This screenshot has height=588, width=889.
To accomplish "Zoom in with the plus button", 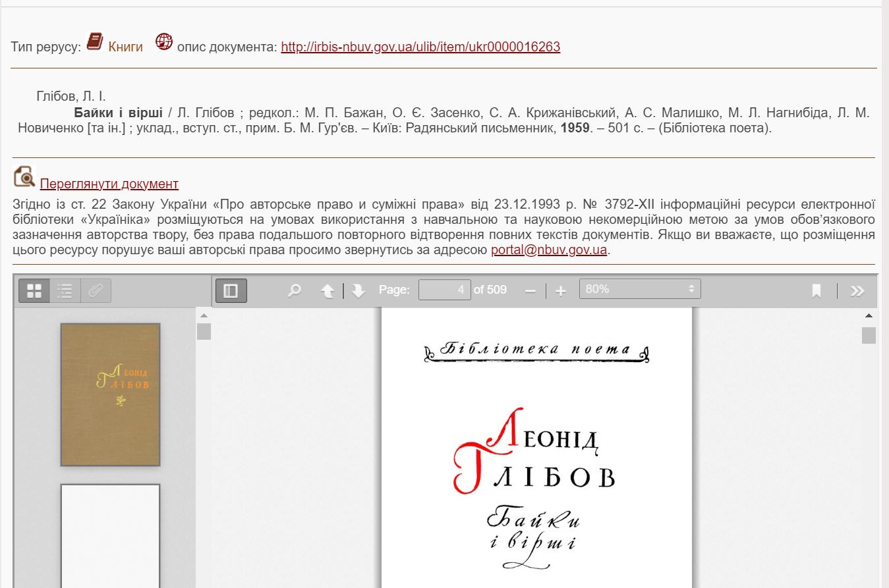I will pos(561,290).
